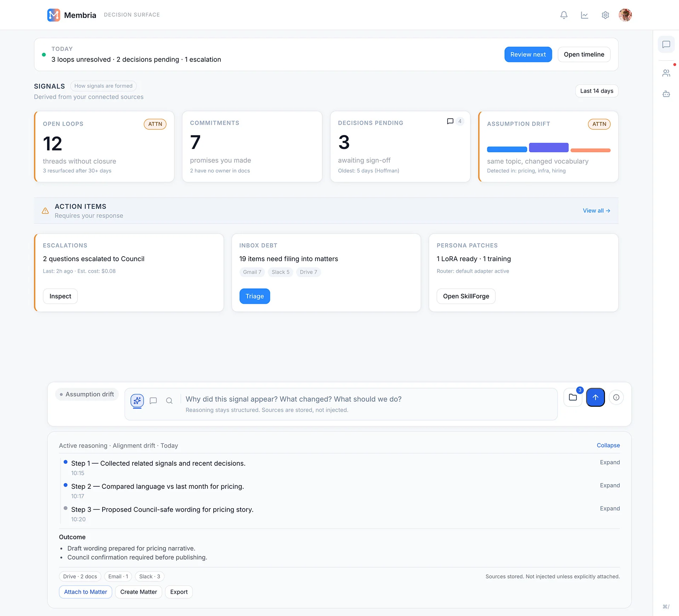Open attached sources folder icon

point(573,397)
